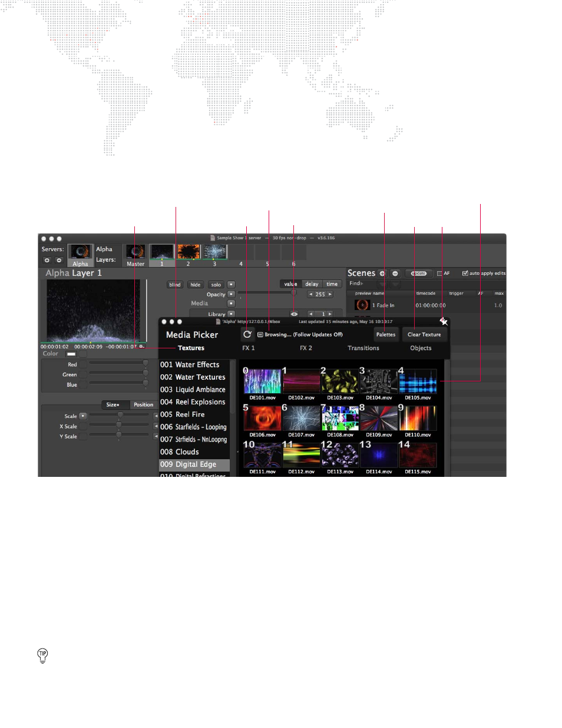Image resolution: width=562 pixels, height=728 pixels.
Task: Open the Transitions tab
Action: [363, 348]
